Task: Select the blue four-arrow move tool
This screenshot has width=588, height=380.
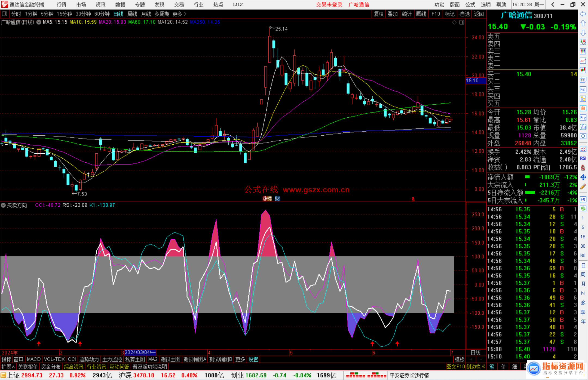Action: coord(583,177)
